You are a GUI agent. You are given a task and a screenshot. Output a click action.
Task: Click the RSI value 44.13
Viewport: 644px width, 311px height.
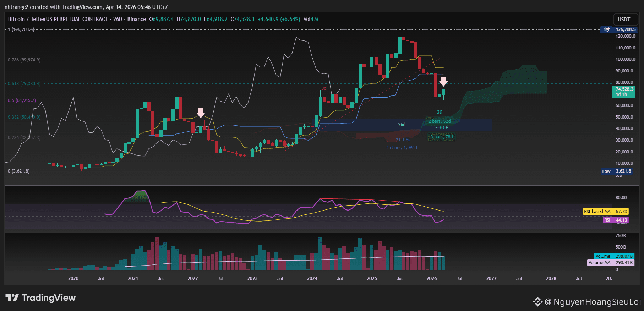click(621, 220)
